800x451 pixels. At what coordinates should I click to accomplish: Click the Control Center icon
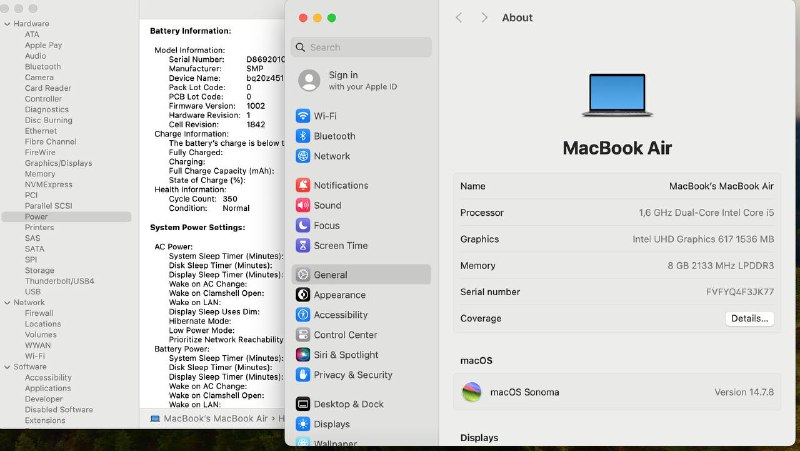click(x=303, y=335)
